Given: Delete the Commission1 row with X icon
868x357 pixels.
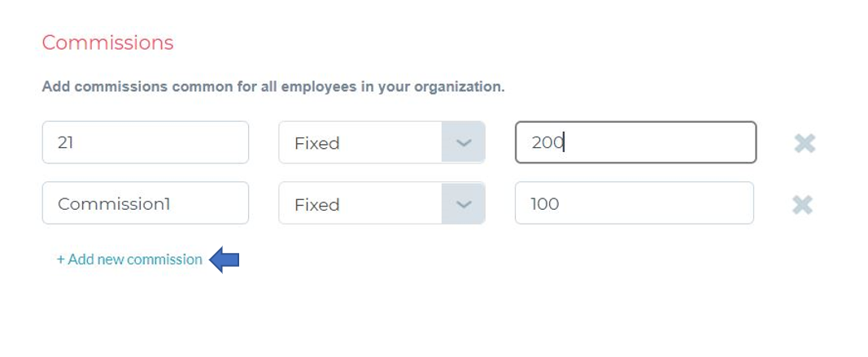Looking at the screenshot, I should click(x=802, y=205).
